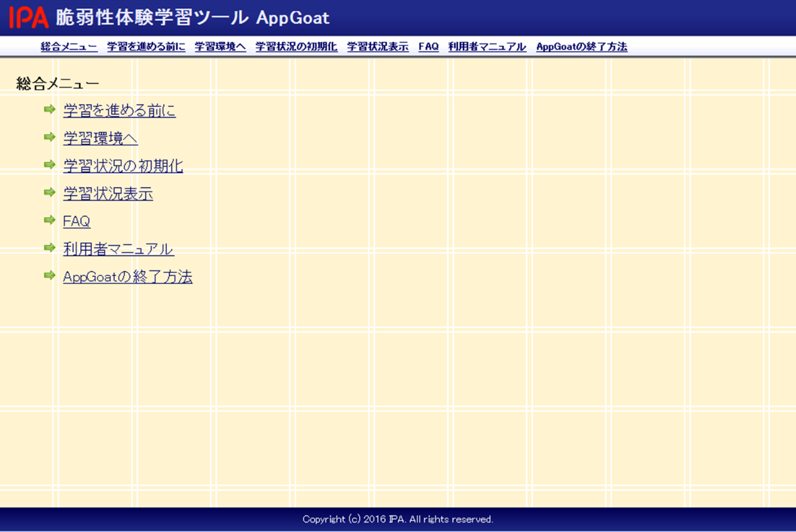Screen dimensions: 796x532
Task: Click green arrow beside 学習状況表示 list link
Action: (x=50, y=193)
